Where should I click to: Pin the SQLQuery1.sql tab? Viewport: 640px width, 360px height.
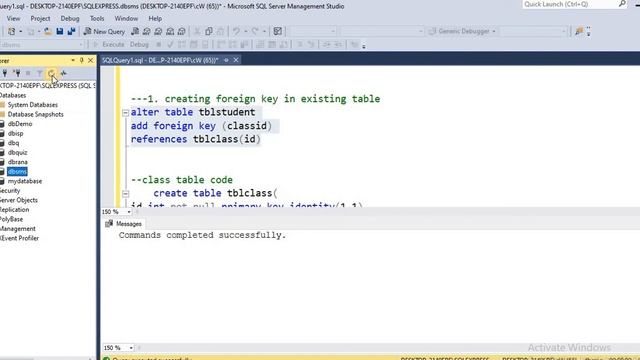(226, 60)
